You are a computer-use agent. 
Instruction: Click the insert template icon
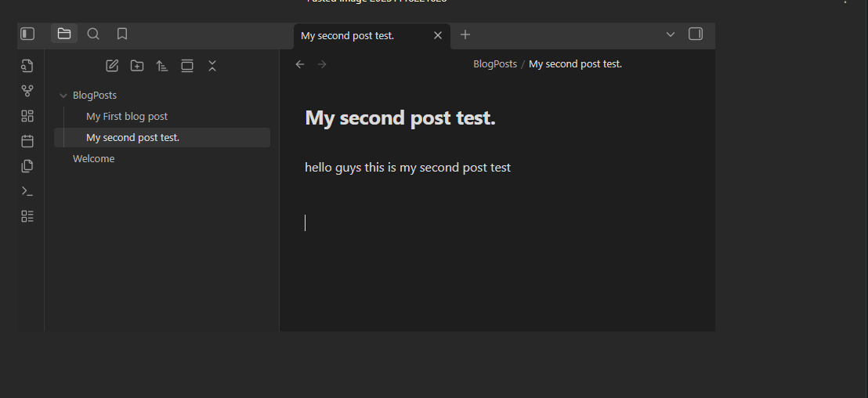pos(27,166)
